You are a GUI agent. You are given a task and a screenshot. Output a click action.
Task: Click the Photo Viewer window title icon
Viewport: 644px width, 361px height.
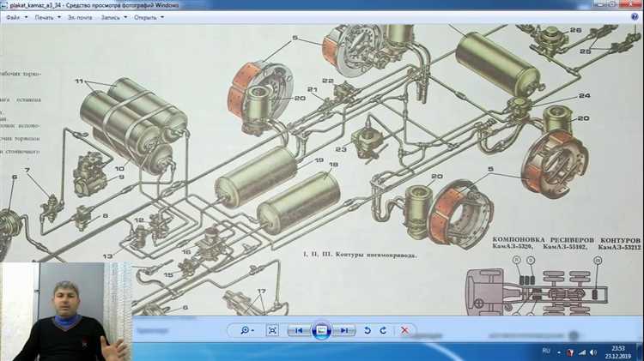tap(4, 5)
